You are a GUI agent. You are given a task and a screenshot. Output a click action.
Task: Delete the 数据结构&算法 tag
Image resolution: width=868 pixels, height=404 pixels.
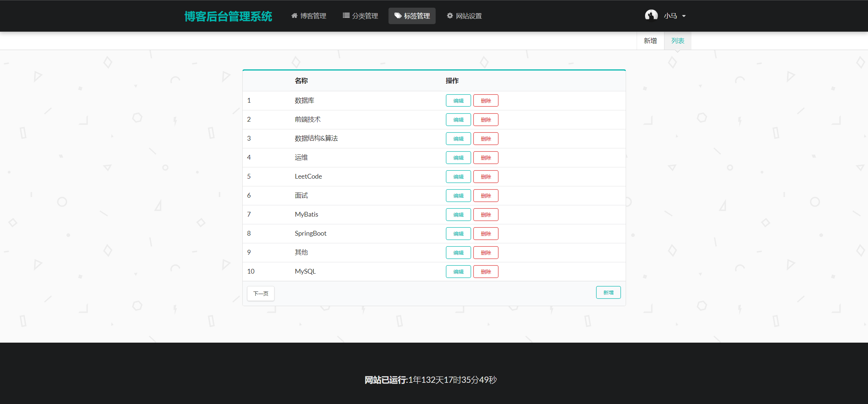[486, 138]
